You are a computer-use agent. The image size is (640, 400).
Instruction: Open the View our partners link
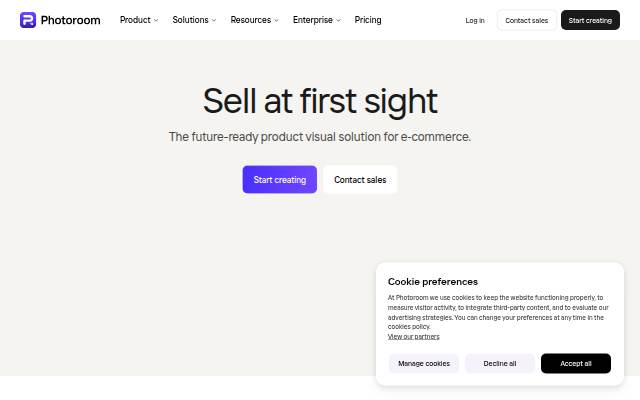[413, 337]
